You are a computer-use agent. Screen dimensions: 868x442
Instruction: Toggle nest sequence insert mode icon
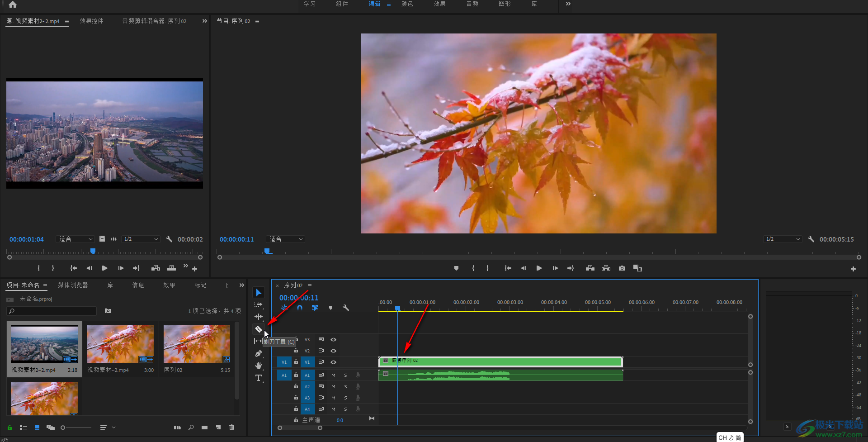(x=284, y=308)
